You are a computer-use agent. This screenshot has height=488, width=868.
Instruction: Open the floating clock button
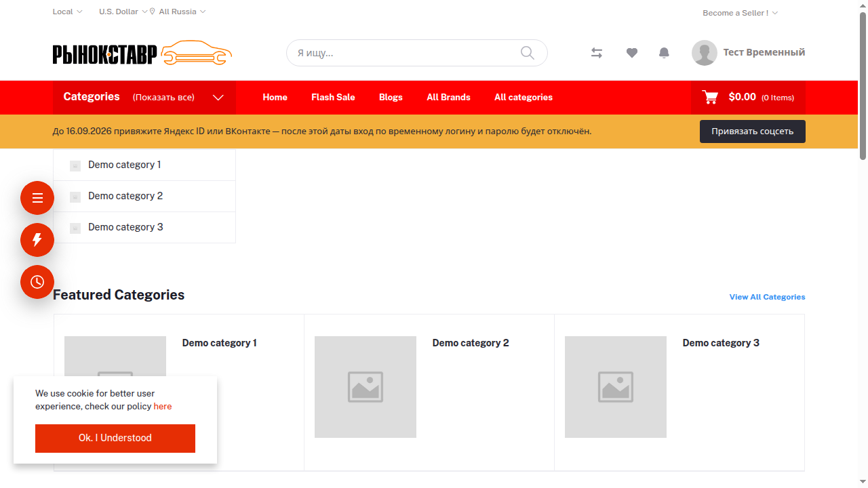click(x=37, y=282)
